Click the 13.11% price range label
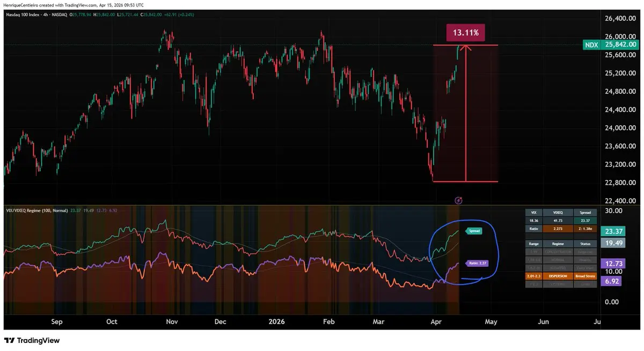Screen dimensions: 644x351 465,33
